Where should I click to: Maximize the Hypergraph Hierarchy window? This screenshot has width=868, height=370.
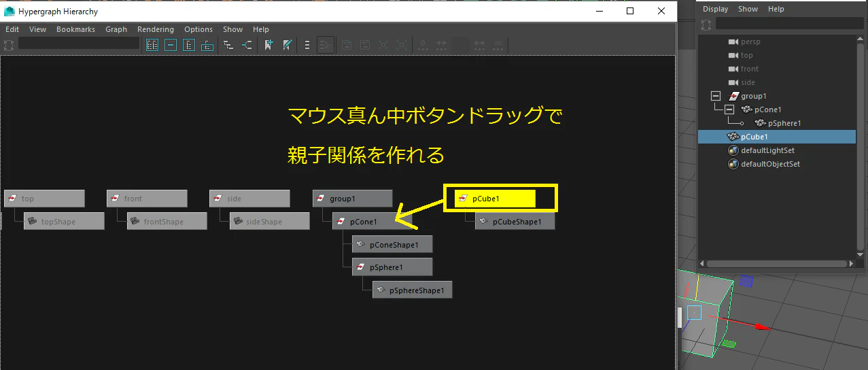[x=630, y=11]
